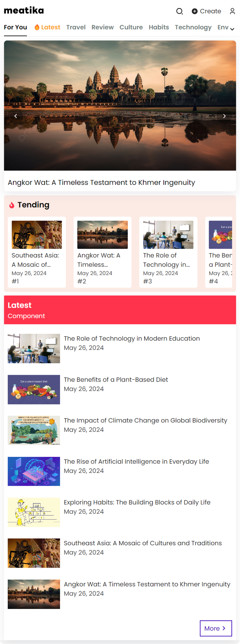Expand the category tabs chevron
The image size is (240, 644).
click(x=232, y=29)
